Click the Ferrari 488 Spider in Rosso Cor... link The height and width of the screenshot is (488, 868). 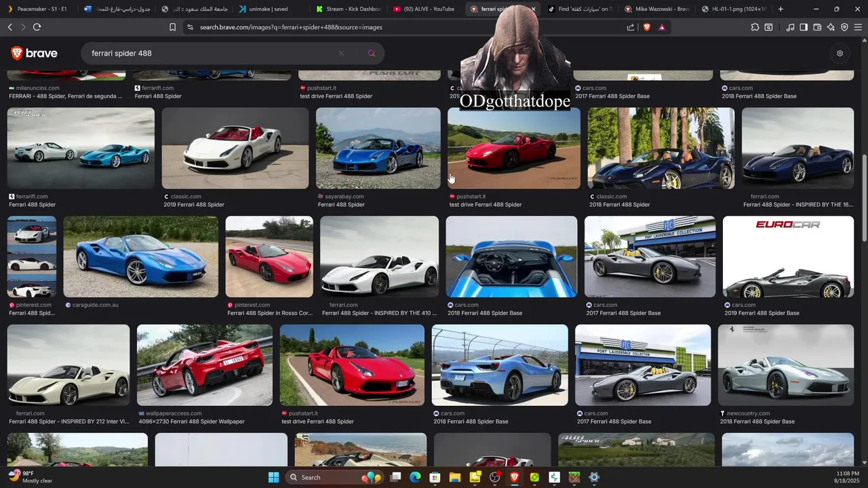tap(270, 313)
